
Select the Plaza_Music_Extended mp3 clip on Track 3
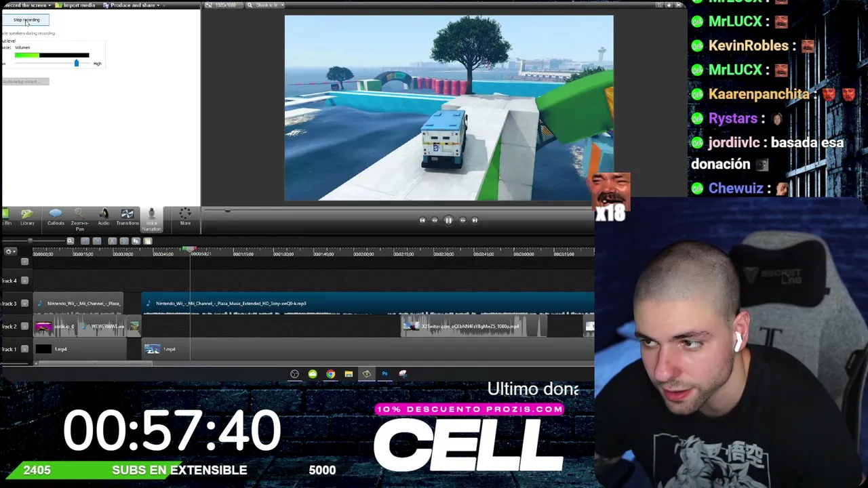(368, 304)
